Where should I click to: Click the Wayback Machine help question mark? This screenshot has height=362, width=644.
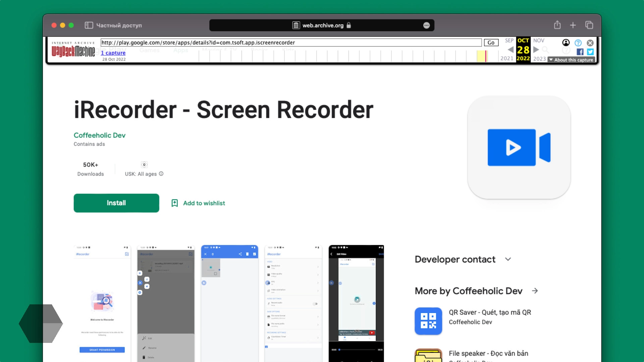(578, 43)
